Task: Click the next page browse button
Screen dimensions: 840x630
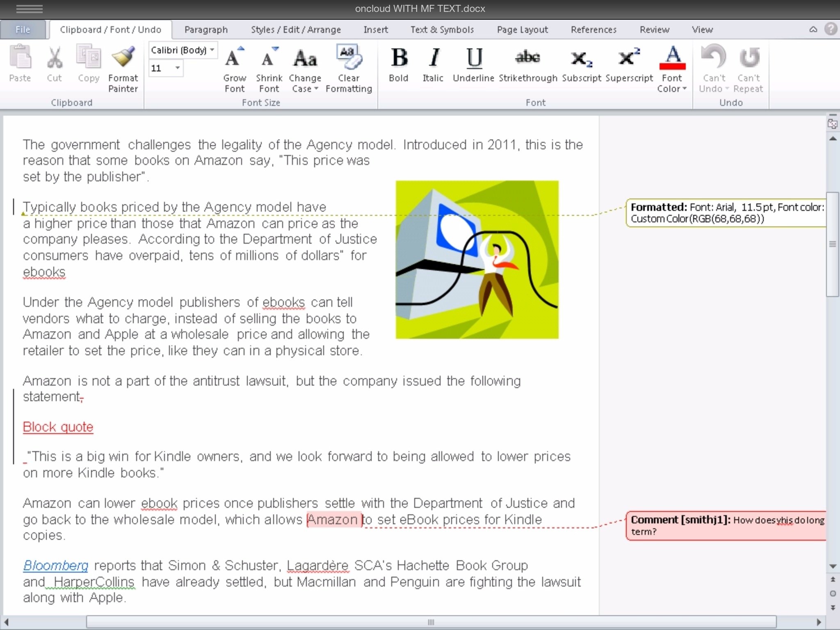Action: coord(833,607)
